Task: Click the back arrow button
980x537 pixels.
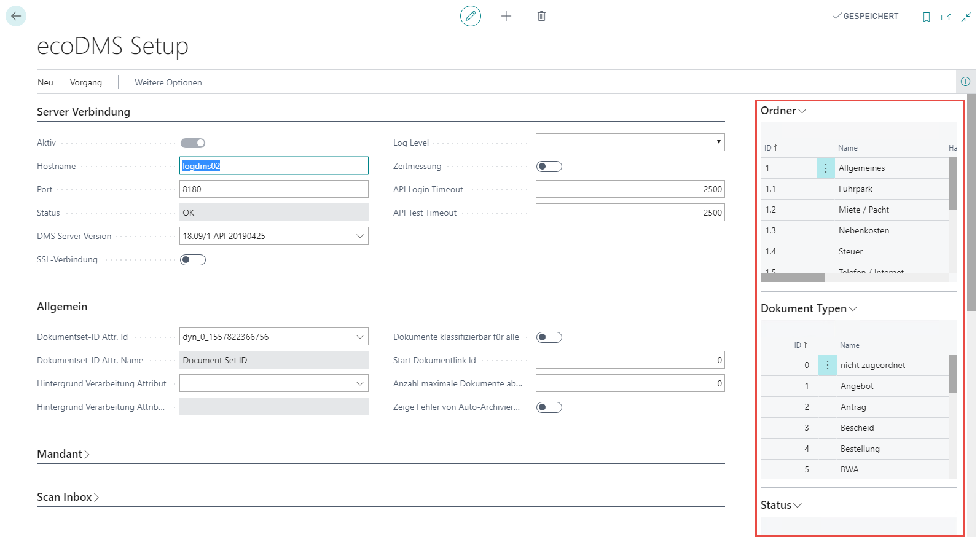Action: coord(16,16)
